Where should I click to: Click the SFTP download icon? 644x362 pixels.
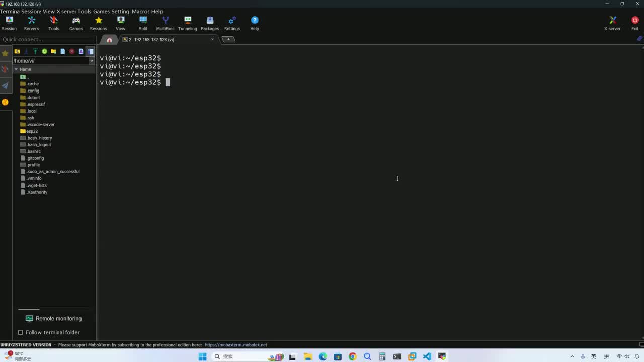pyautogui.click(x=26, y=51)
